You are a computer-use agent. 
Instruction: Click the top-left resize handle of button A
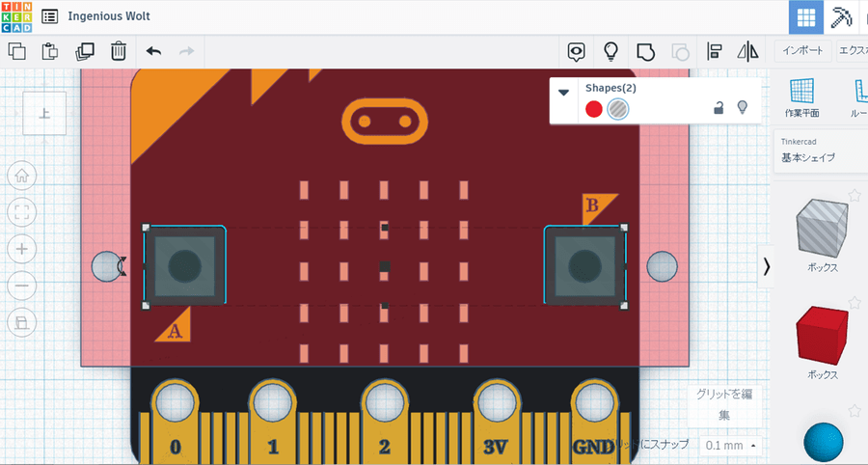pyautogui.click(x=146, y=227)
